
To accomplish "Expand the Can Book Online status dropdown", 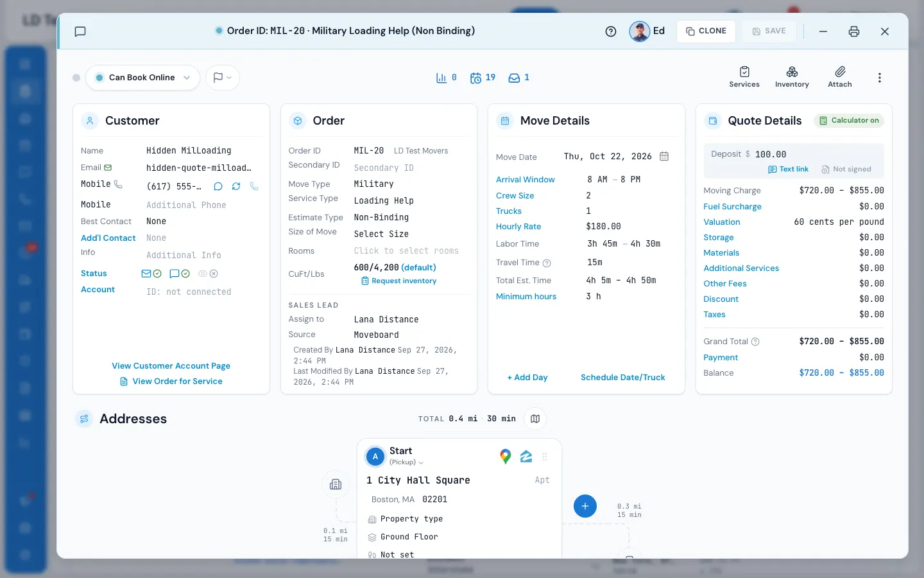I will pyautogui.click(x=142, y=78).
